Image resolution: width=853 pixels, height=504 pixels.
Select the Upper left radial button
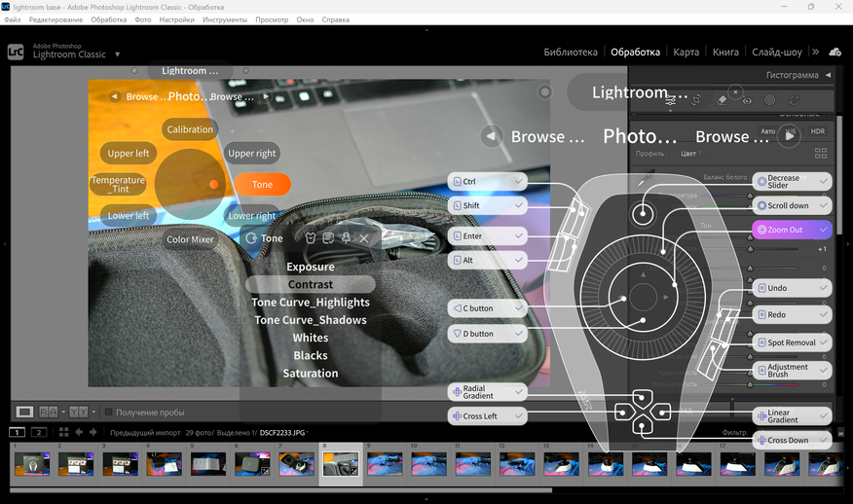tap(129, 154)
